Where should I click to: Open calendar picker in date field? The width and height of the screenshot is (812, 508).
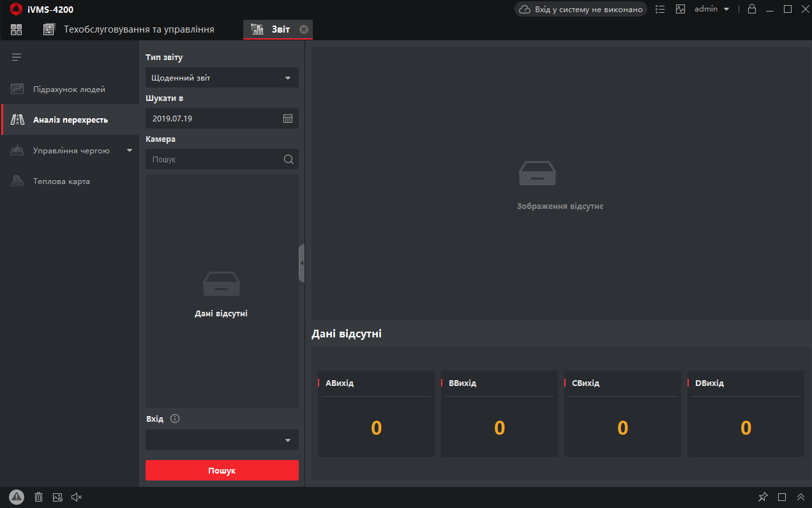click(288, 118)
